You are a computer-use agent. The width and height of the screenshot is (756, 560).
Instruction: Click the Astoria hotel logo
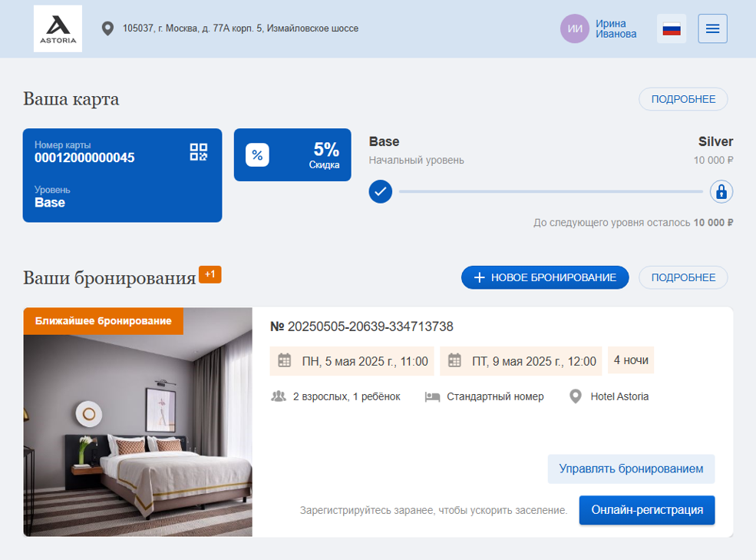point(58,28)
